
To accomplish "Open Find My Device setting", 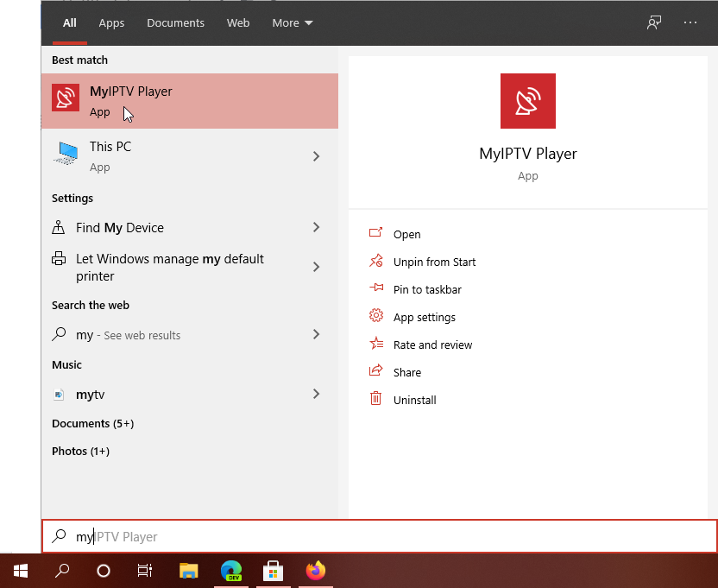I will click(190, 227).
